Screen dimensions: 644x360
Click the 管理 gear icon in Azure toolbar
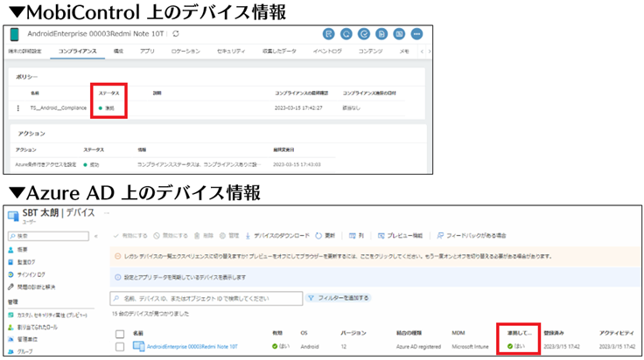click(222, 236)
